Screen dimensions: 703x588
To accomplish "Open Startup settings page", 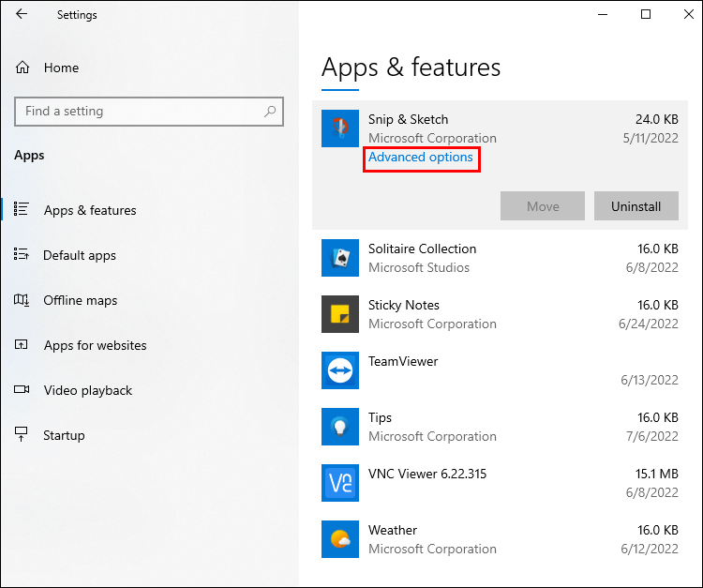I will (x=64, y=435).
